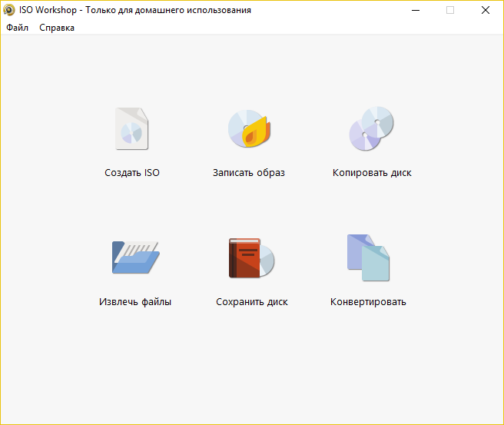Click the Конвертировать label
This screenshot has height=425, width=504.
(368, 302)
